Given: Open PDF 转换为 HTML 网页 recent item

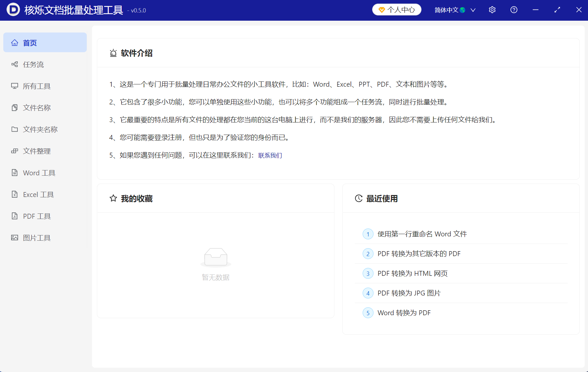Looking at the screenshot, I should click(413, 273).
